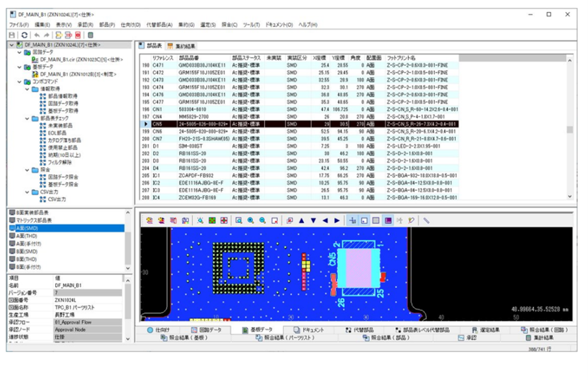The width and height of the screenshot is (588, 380).
Task: Collapse the 情報取得 folder in tree
Action: tap(27, 89)
